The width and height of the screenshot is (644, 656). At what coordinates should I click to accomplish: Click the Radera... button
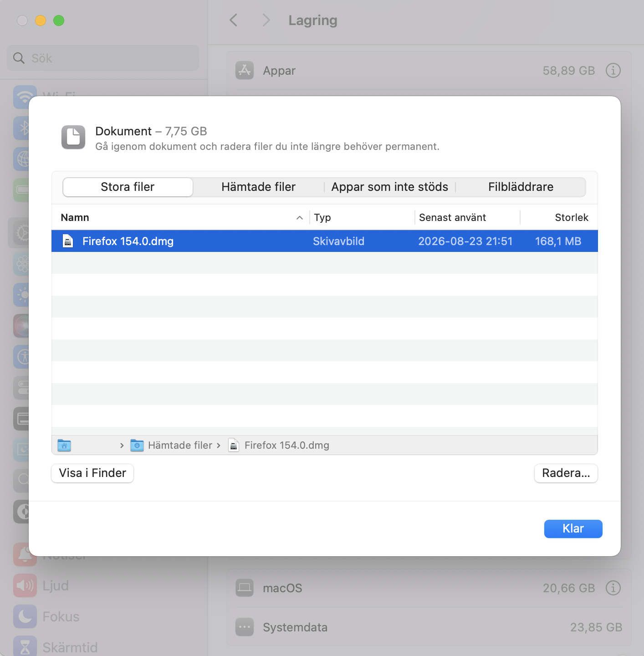pos(566,473)
